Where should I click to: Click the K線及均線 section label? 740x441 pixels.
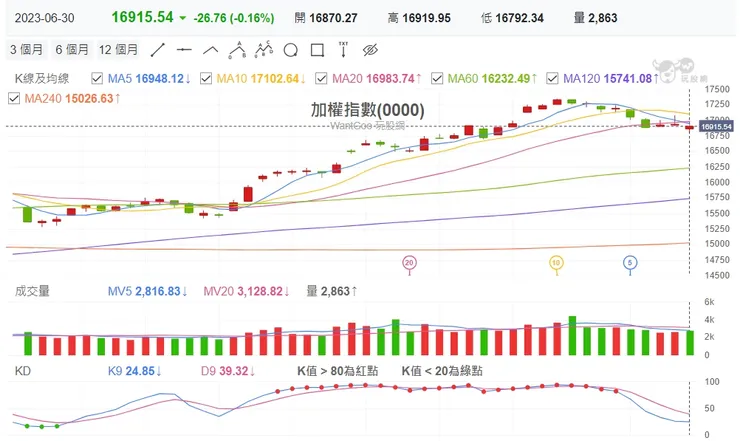(42, 78)
